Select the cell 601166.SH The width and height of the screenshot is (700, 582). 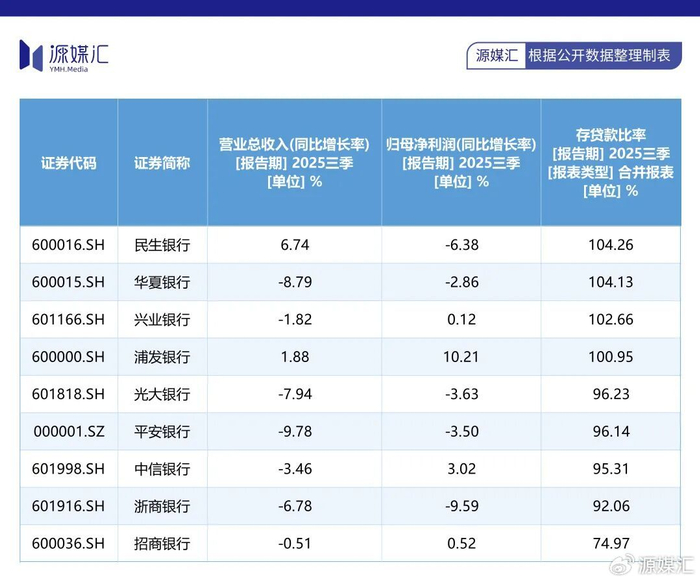[x=68, y=320]
